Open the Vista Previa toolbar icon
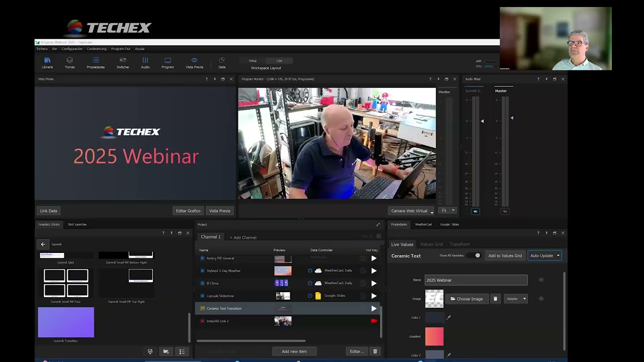Screen dimensions: 644x362 coord(194,63)
